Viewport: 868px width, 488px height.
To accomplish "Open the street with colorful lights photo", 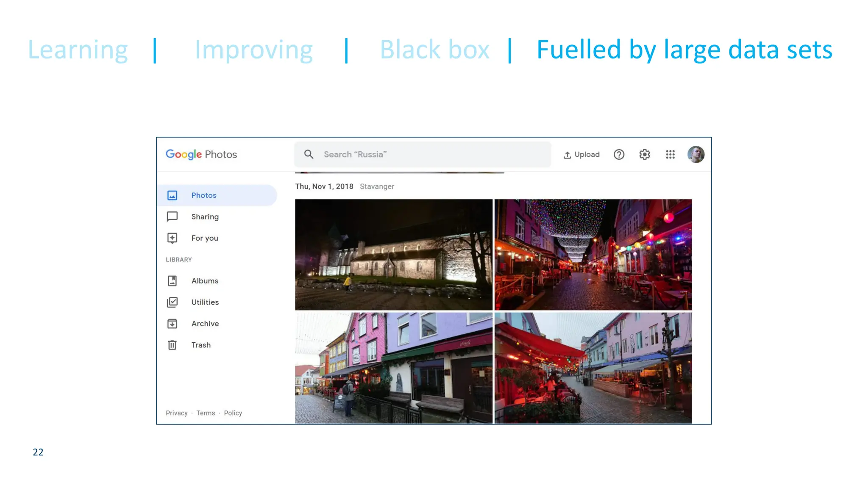I will coord(593,255).
